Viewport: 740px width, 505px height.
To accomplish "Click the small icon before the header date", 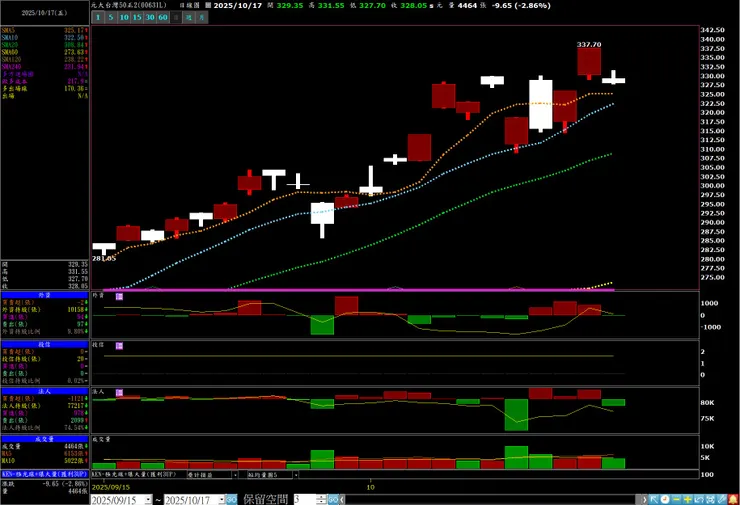I will tap(208, 6).
